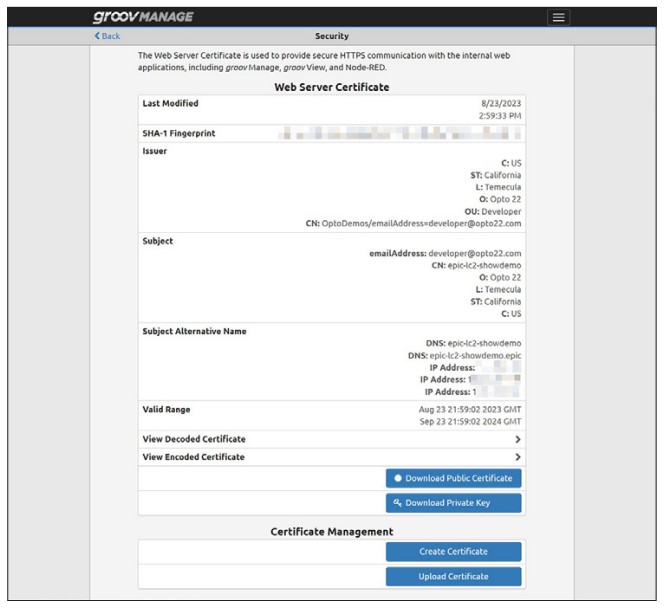Screen dimensions: 664x610
Task: Click the Certificate Management heading
Action: pos(332,532)
